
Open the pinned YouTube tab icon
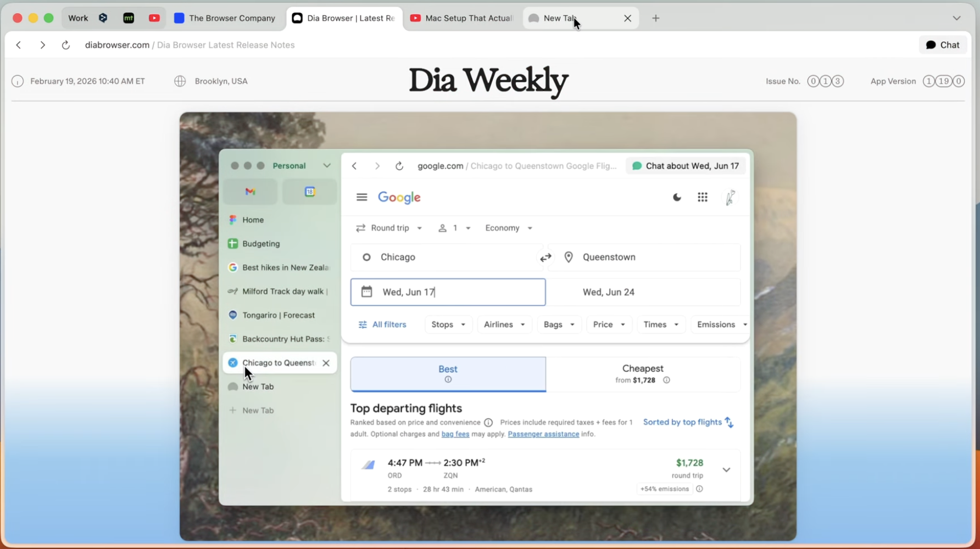pos(154,18)
